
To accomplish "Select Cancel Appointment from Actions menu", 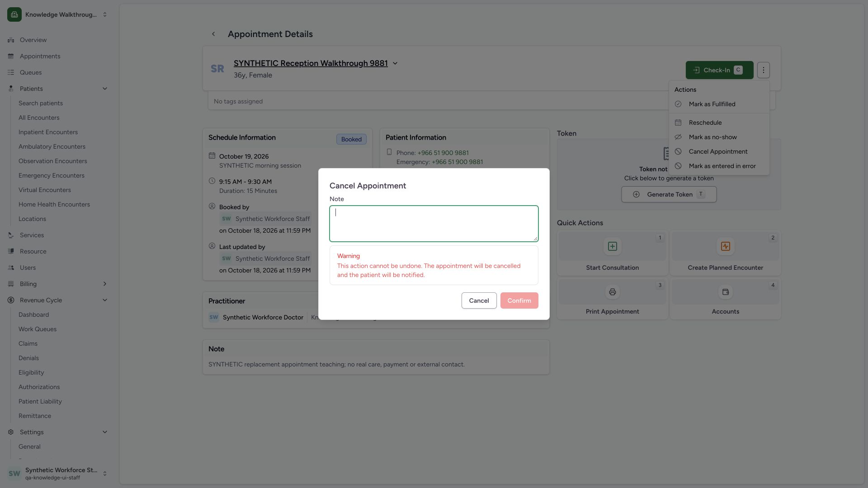I will click(x=719, y=151).
